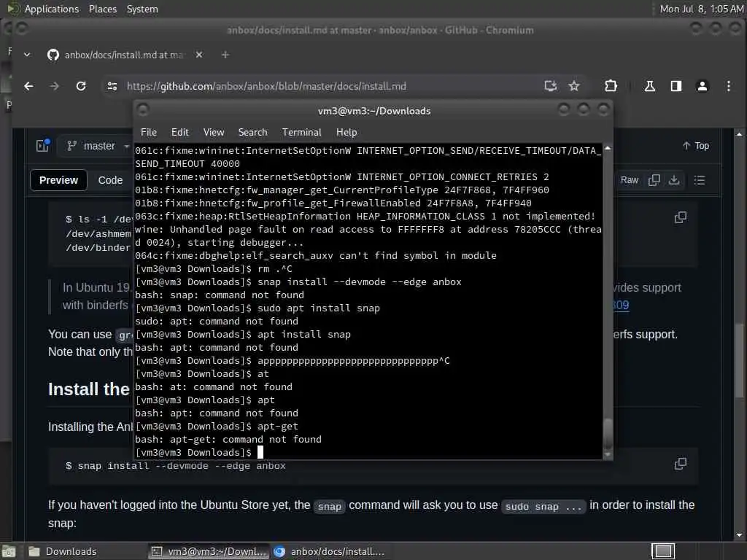Screen dimensions: 747x560
Task: Open the linked issue number ending in 09
Action: pos(620,306)
